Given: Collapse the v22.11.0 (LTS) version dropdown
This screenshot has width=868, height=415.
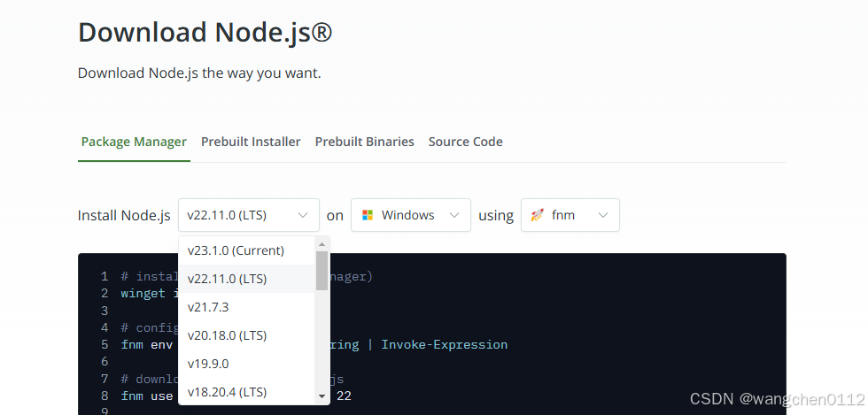Looking at the screenshot, I should 249,215.
